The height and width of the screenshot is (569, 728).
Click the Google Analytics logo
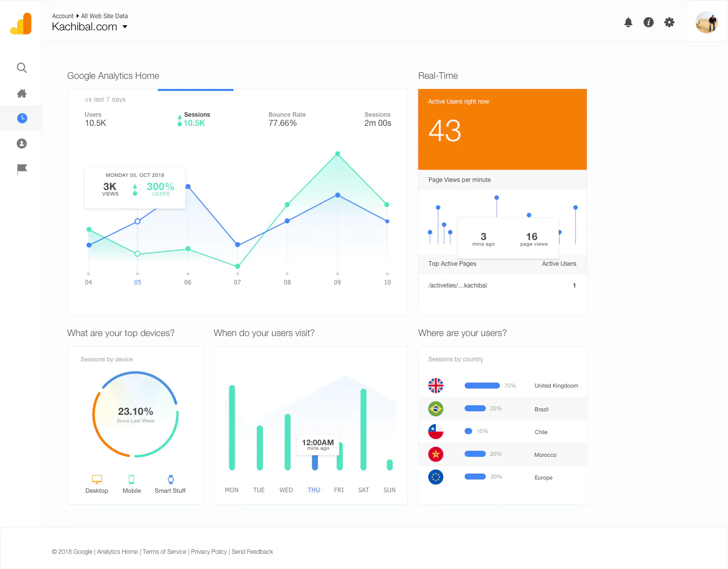(21, 24)
